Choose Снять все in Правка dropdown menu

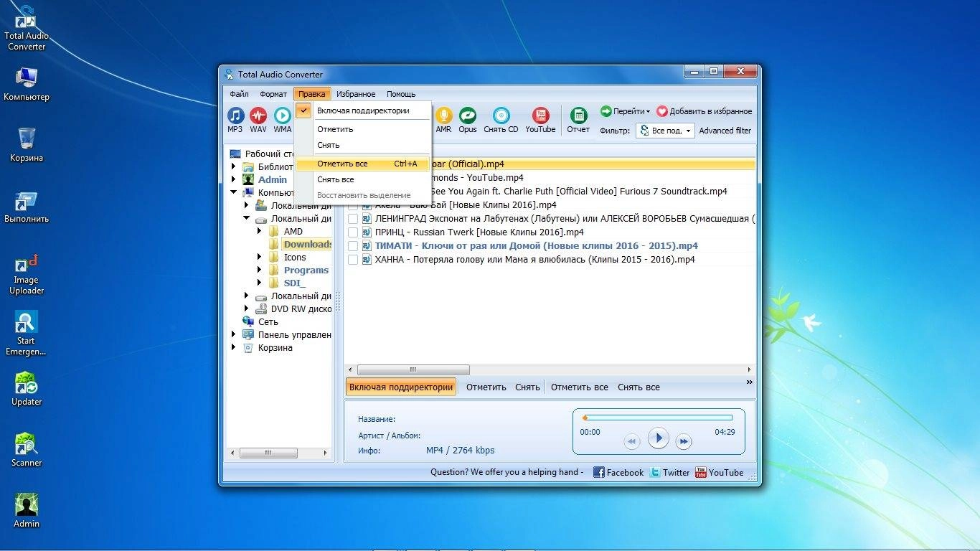pos(363,179)
